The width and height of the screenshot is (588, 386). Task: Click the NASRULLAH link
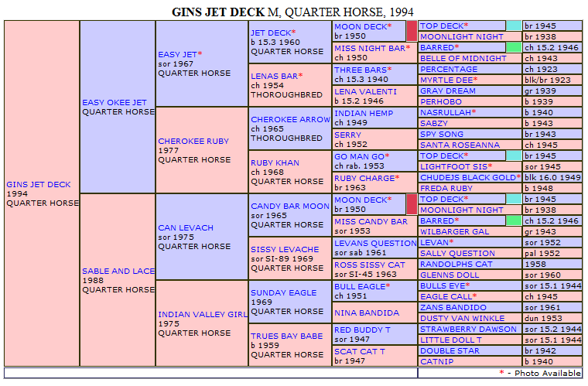(x=446, y=113)
